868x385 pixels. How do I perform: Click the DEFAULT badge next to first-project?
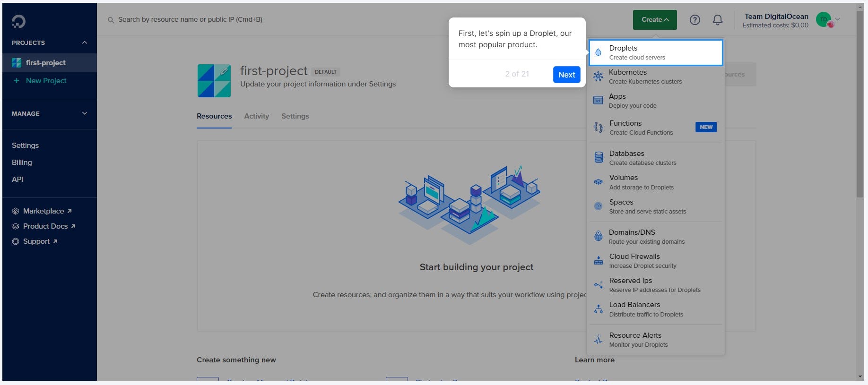tap(326, 72)
